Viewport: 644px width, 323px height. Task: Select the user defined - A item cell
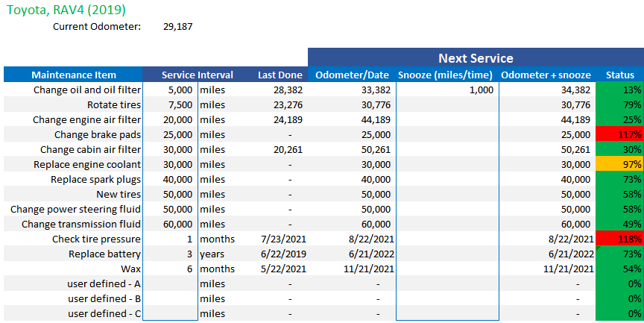pyautogui.click(x=104, y=283)
